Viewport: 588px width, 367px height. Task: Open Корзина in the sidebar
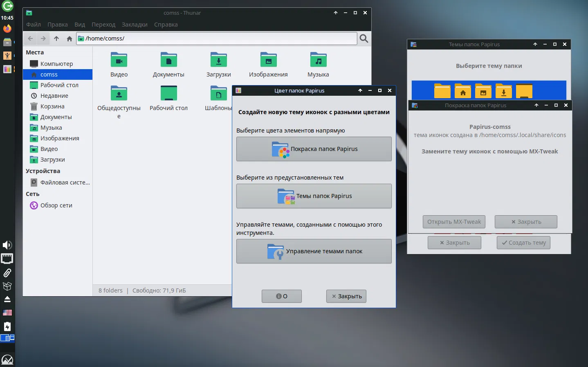[58, 106]
